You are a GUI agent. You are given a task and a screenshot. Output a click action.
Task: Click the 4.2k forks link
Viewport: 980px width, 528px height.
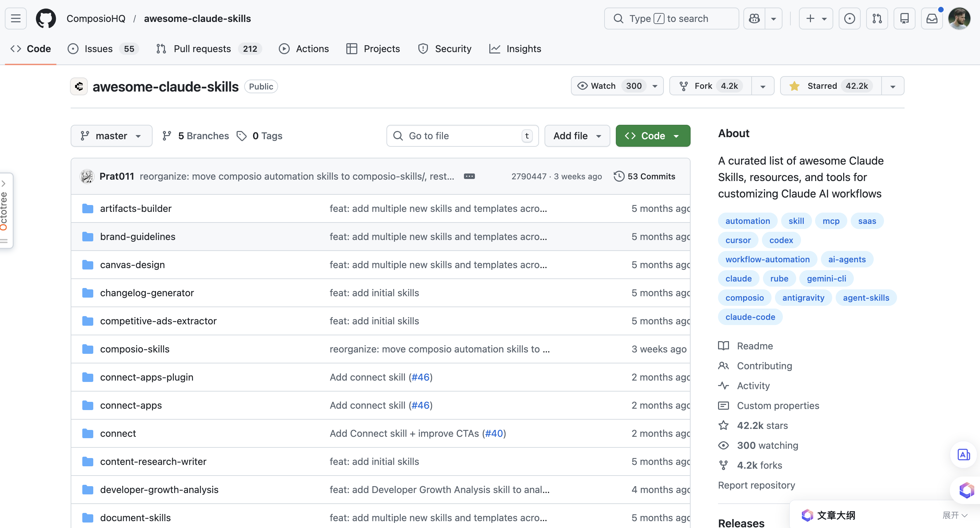[x=760, y=465]
